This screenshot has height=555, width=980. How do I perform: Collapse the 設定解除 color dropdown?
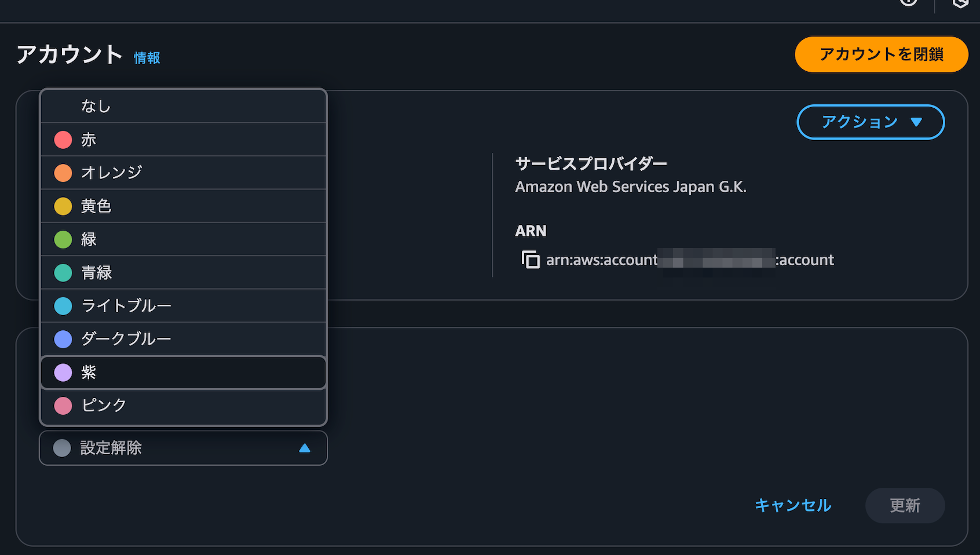[183, 448]
